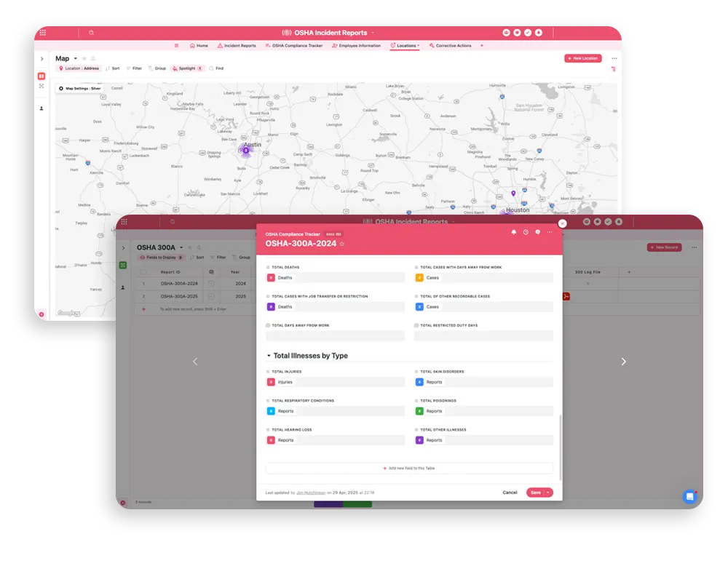Switch to OSHA Compliance Tracker tab
Viewport: 728px width, 566px height.
[293, 45]
